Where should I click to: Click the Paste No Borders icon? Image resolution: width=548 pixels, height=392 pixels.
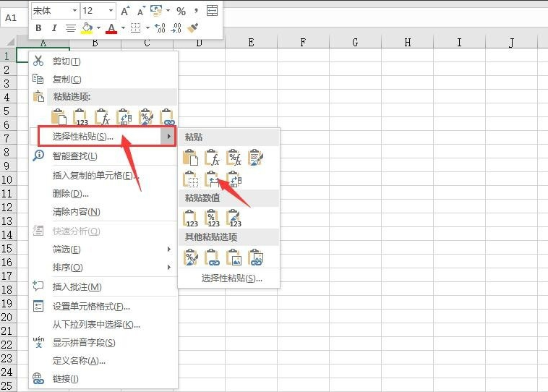191,180
